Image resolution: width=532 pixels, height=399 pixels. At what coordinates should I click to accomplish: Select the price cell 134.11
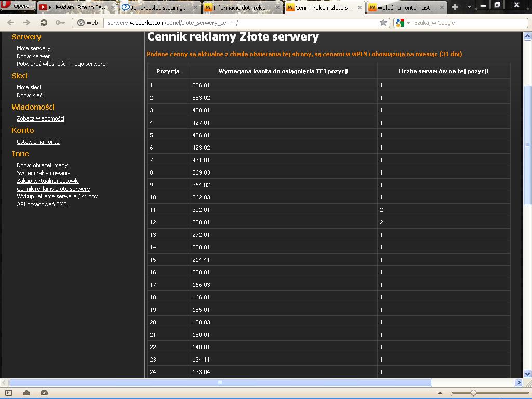click(283, 360)
